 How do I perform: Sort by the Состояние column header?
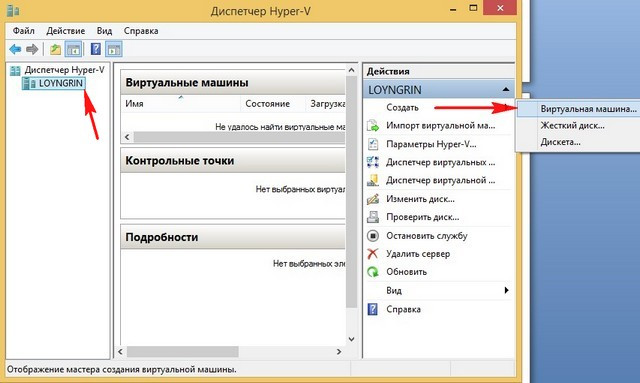tap(273, 104)
